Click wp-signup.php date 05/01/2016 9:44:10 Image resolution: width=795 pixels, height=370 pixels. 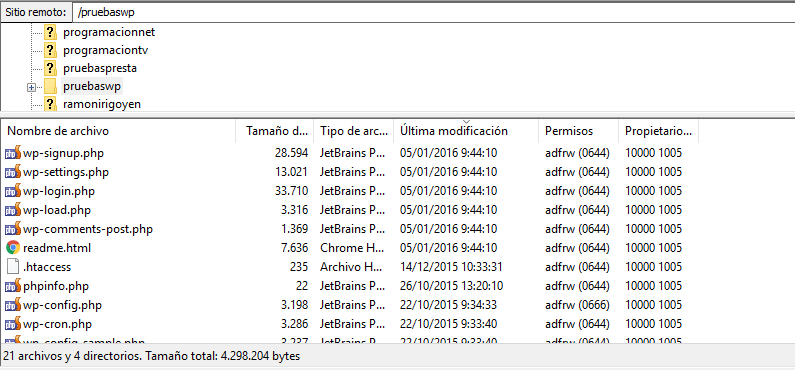[x=448, y=153]
